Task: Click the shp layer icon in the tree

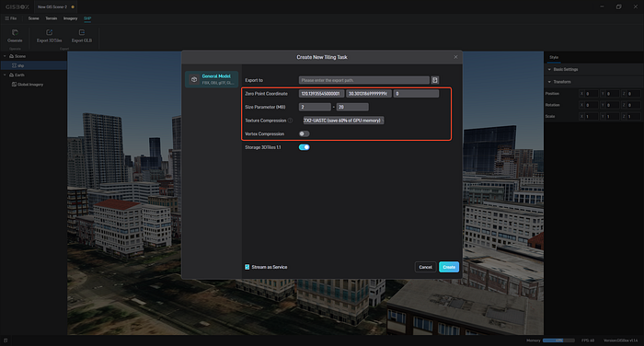Action: (x=14, y=65)
